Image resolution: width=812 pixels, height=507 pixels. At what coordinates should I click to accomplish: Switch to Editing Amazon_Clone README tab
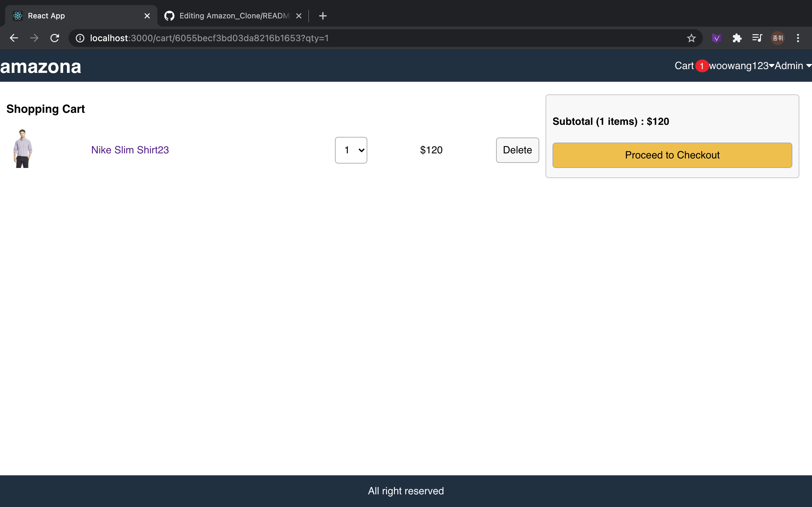233,16
